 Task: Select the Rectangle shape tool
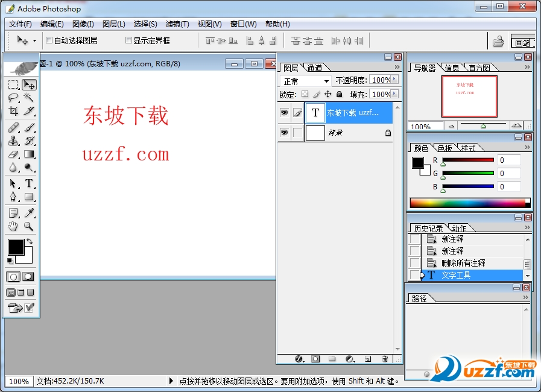tap(30, 197)
